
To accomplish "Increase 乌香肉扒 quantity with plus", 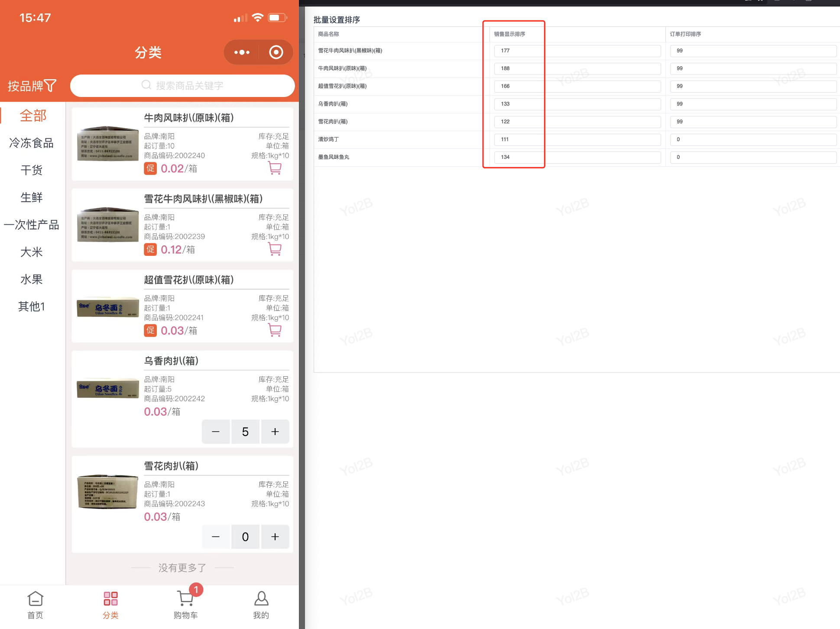I will 275,432.
